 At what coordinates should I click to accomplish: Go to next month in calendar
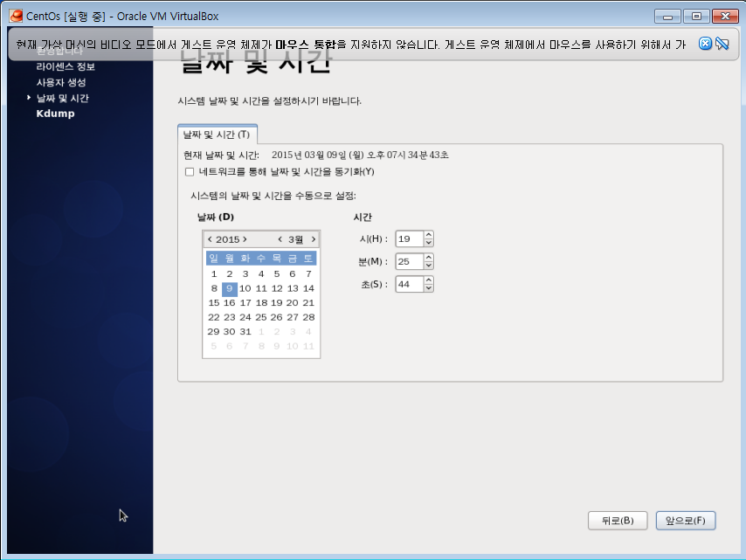[x=314, y=239]
